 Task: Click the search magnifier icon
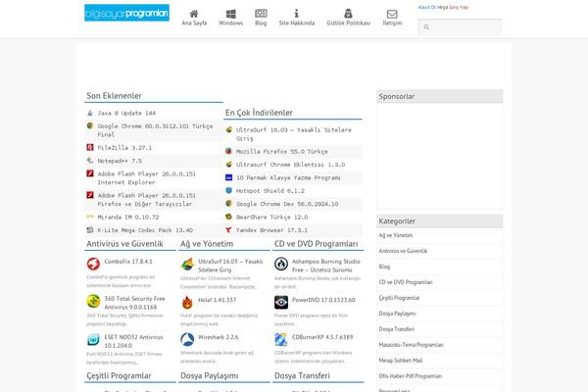tap(426, 27)
